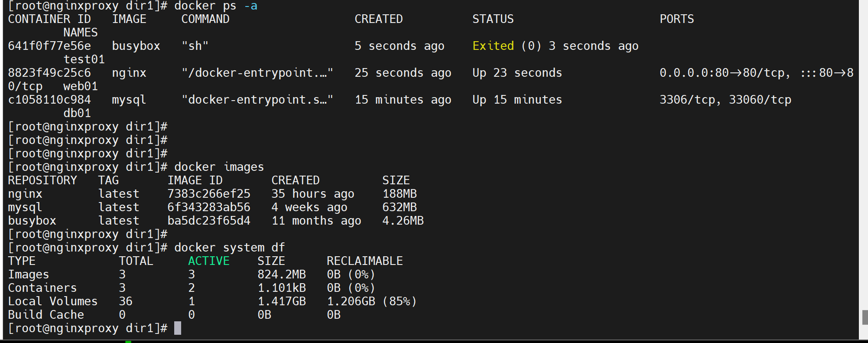868x343 pixels.
Task: Click the 'docker ps -a' command text
Action: coord(216,6)
